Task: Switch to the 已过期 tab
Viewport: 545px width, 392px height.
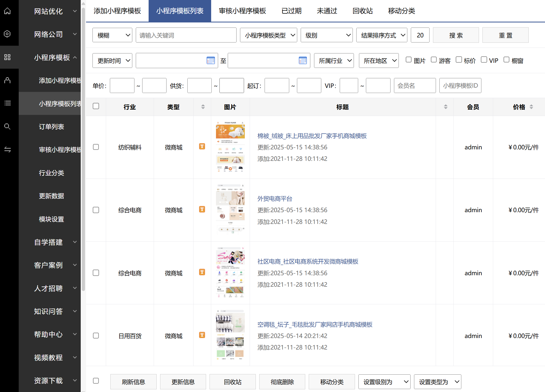Action: tap(292, 11)
